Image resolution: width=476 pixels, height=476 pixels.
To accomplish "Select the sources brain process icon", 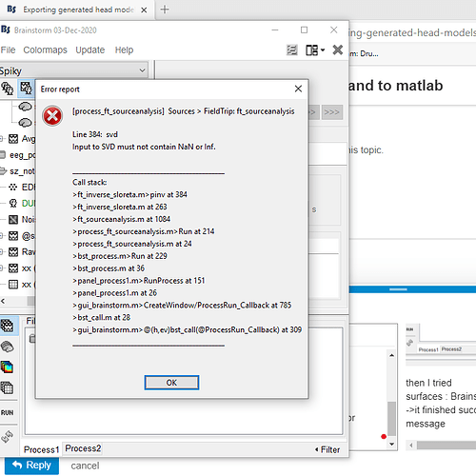I will [7, 347].
